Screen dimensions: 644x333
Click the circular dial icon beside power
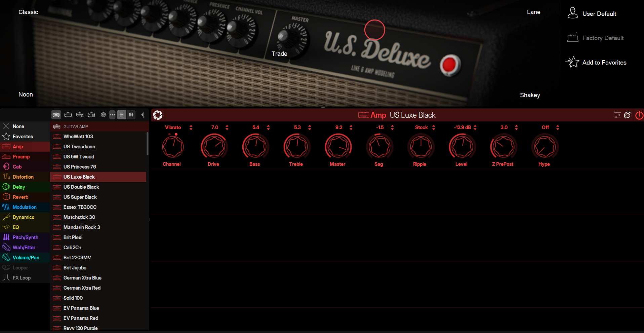(628, 115)
